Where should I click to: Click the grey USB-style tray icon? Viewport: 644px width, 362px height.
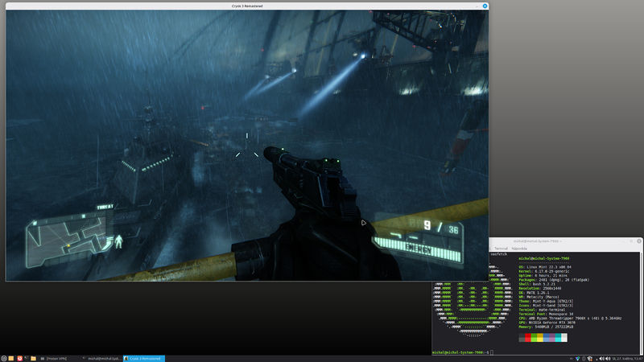[x=584, y=359]
